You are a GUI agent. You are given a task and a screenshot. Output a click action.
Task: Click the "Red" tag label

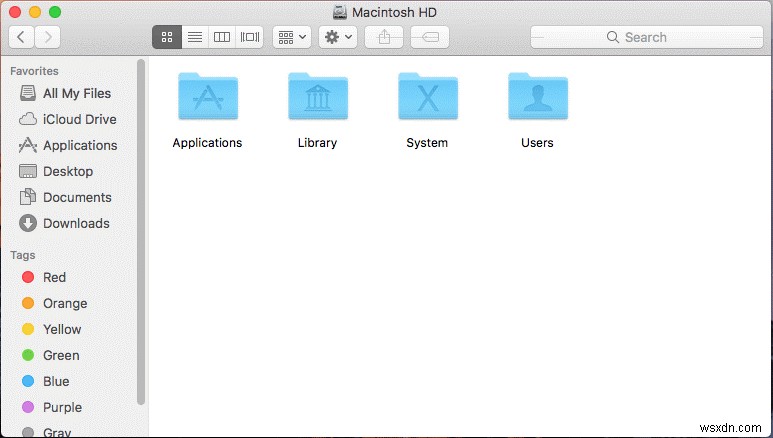click(54, 277)
